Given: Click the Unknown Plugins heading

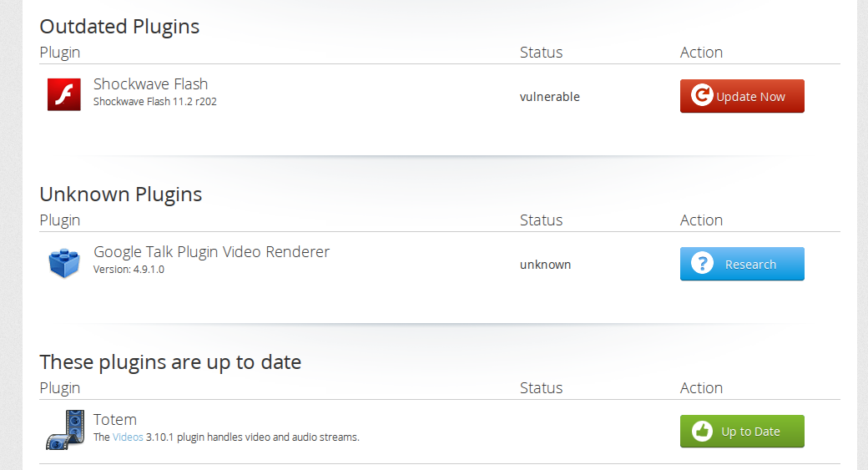Looking at the screenshot, I should pos(121,195).
